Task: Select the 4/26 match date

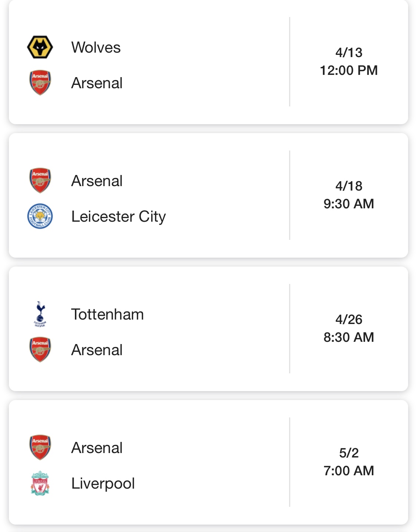Action: coord(349,320)
